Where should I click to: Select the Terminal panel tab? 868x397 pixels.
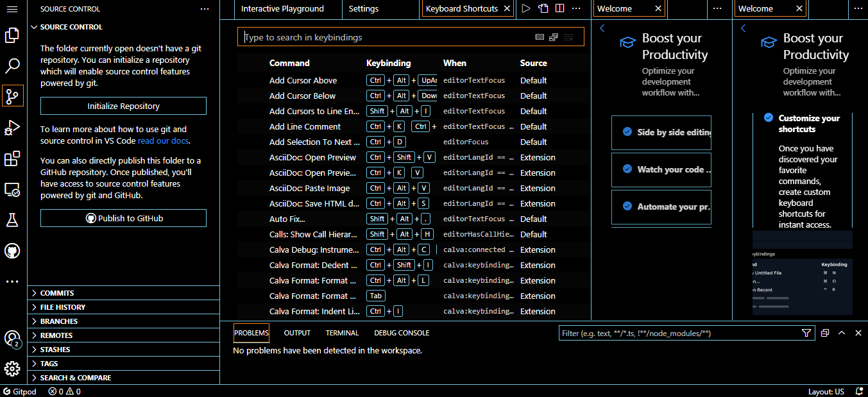(342, 333)
